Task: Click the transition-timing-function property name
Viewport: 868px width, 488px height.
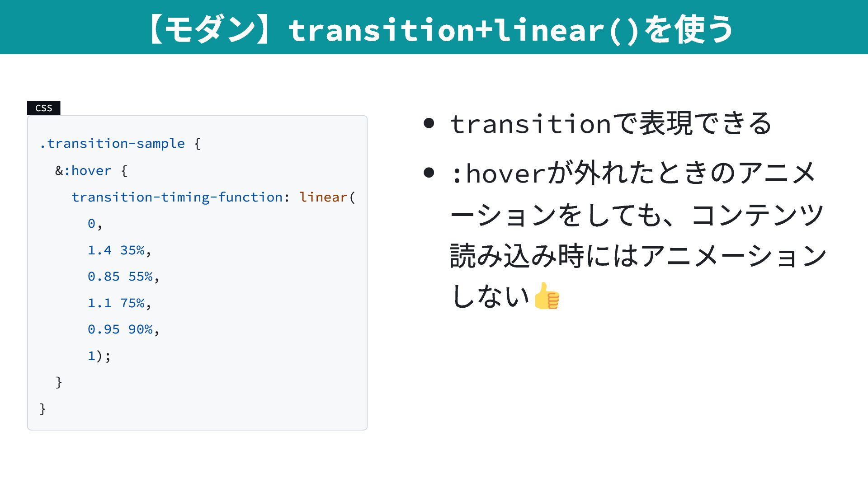Action: 177,197
